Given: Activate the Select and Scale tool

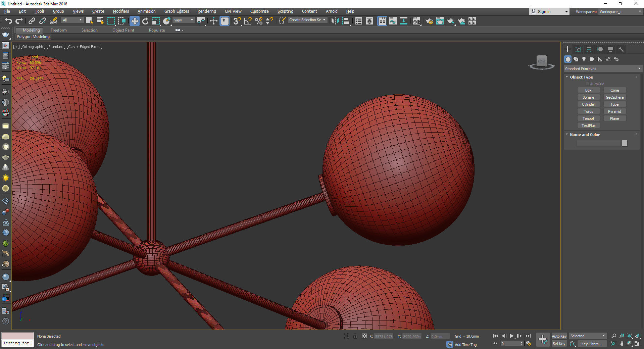Looking at the screenshot, I should (x=156, y=21).
